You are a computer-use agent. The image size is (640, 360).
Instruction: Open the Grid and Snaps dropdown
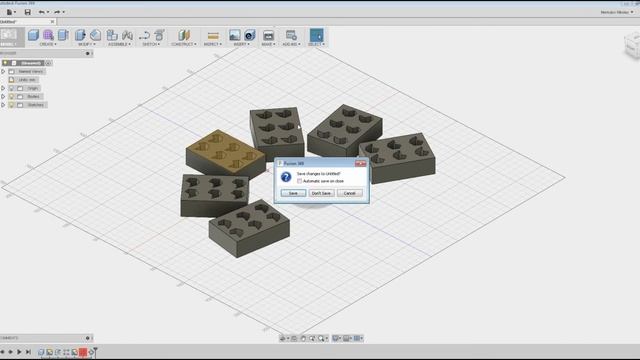coord(347,338)
